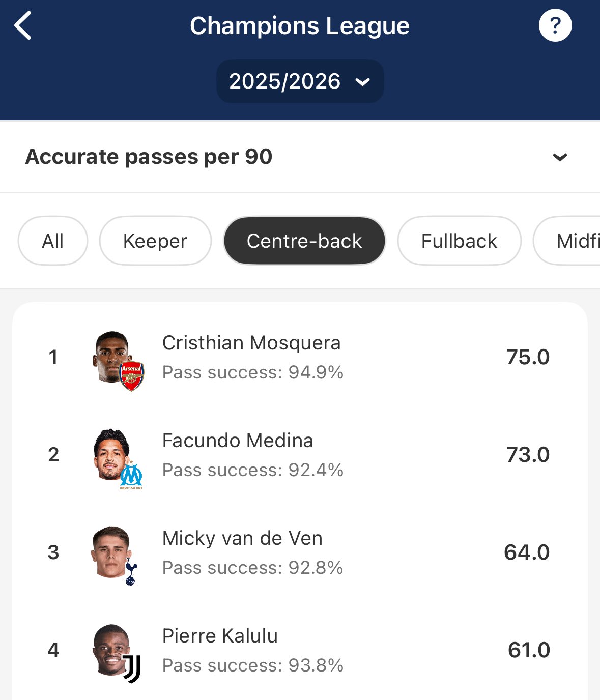
Task: Expand the Accurate passes per 90 chevron
Action: (x=560, y=157)
